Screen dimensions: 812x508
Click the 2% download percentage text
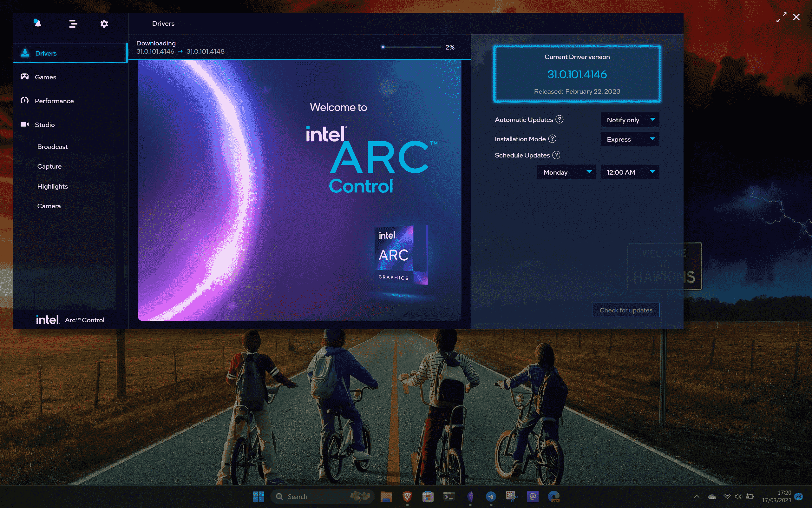click(450, 47)
